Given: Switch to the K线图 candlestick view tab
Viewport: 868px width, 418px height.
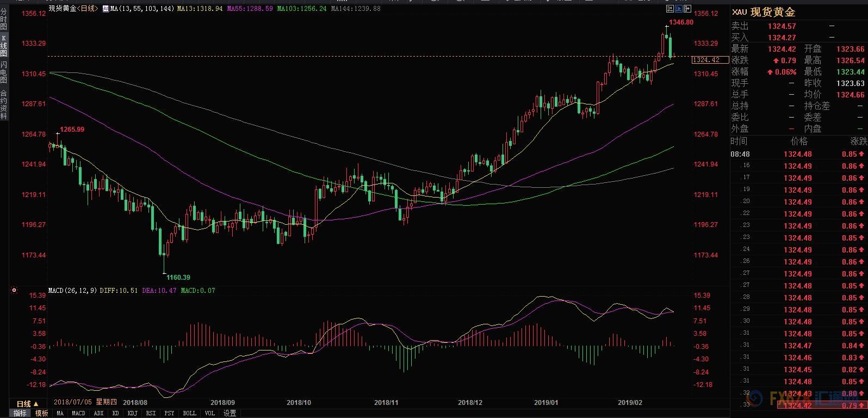Looking at the screenshot, I should click(4, 46).
